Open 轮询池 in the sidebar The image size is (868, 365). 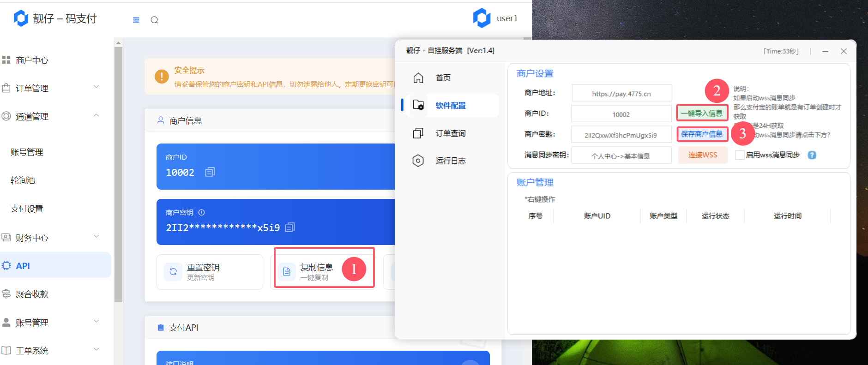pos(23,180)
